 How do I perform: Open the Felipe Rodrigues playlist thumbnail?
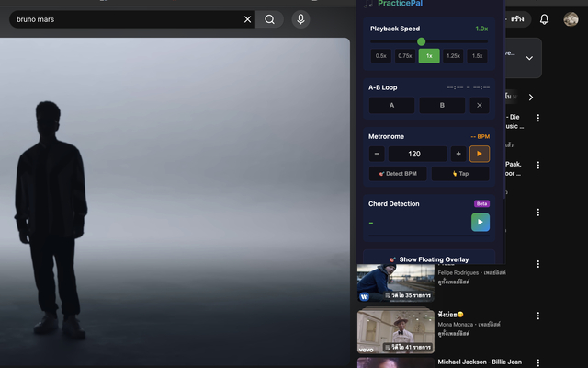point(396,282)
